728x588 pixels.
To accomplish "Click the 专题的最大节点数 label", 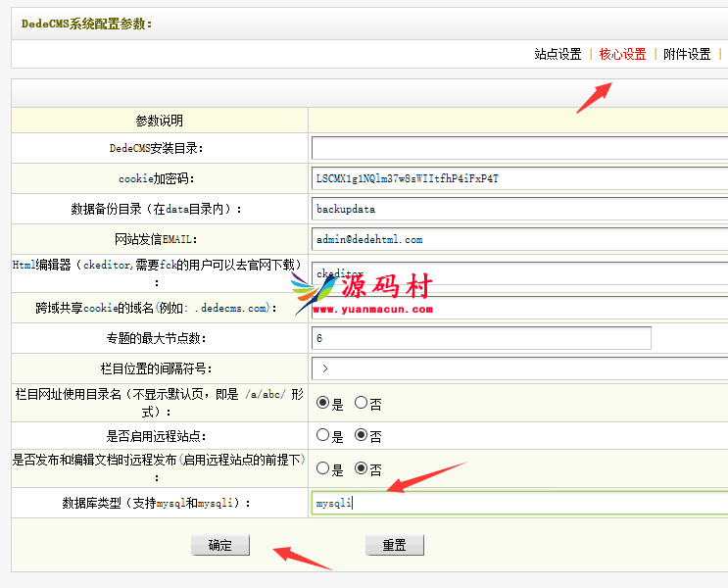I will coord(157,338).
